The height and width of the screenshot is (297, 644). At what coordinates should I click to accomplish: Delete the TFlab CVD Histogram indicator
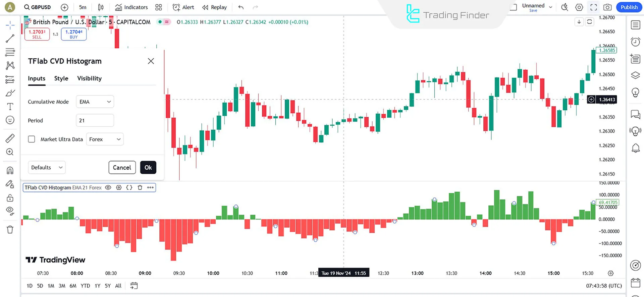pyautogui.click(x=140, y=188)
